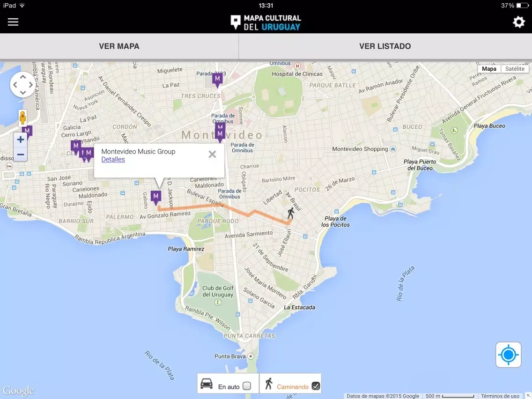Tap the purple marker under the popup
The image size is (532, 399).
(156, 198)
